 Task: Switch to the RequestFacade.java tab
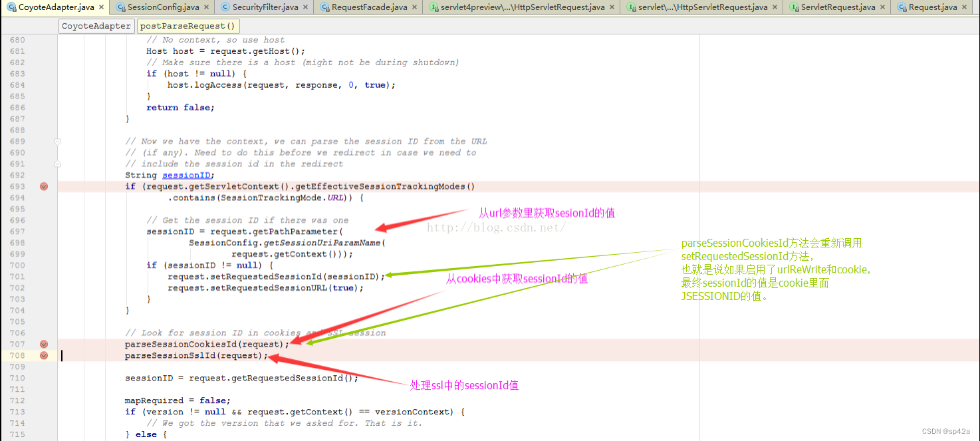click(x=370, y=7)
